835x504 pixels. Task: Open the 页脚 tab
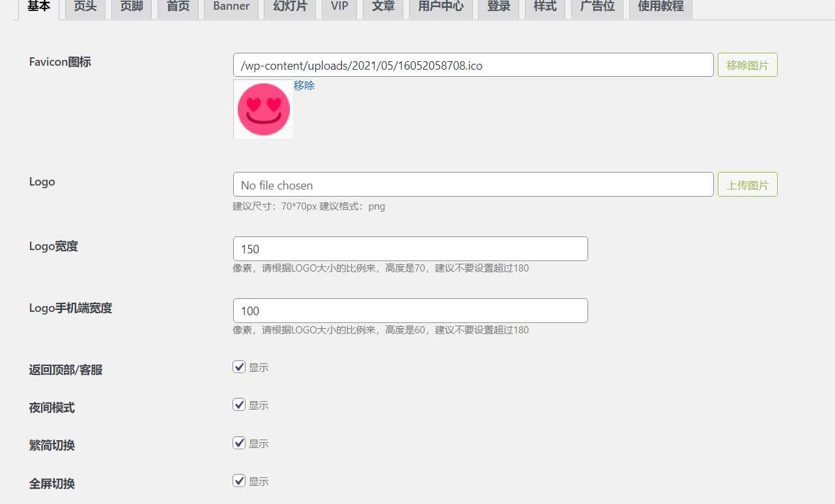pyautogui.click(x=132, y=7)
